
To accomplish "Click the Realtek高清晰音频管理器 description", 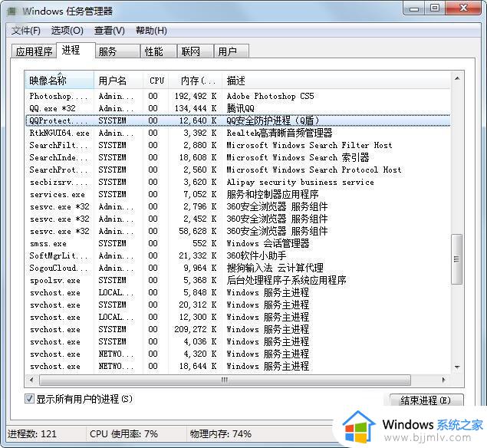I will click(x=279, y=133).
